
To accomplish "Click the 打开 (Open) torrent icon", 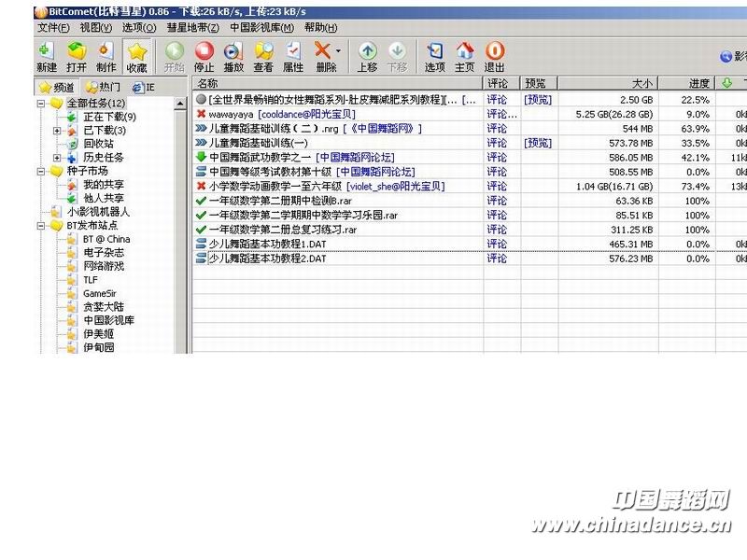I will coord(77,55).
